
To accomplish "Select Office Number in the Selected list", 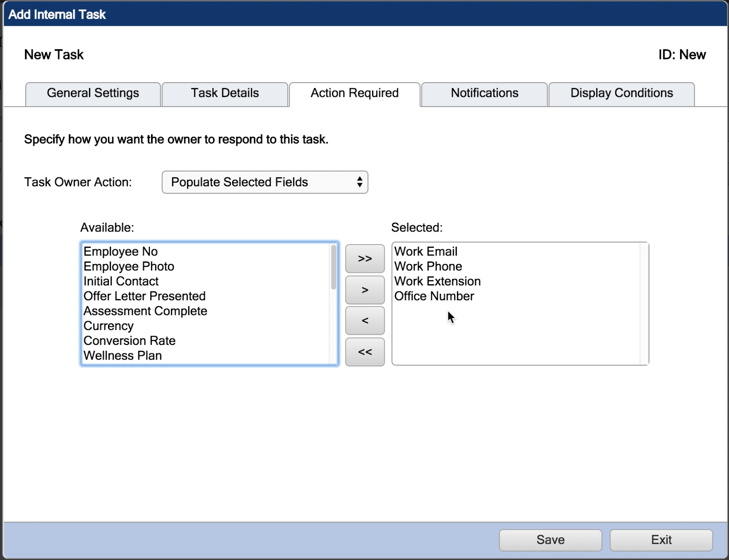I will pyautogui.click(x=434, y=296).
